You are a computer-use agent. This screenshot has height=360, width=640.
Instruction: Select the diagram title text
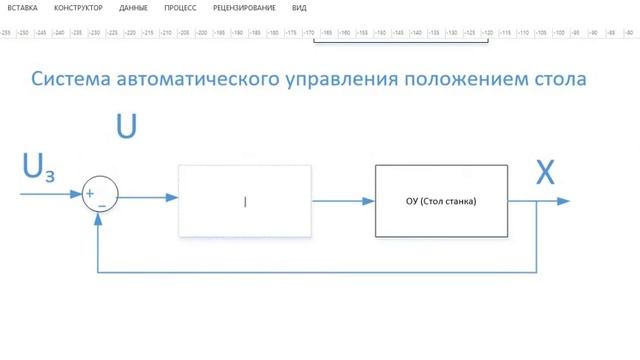coord(309,78)
